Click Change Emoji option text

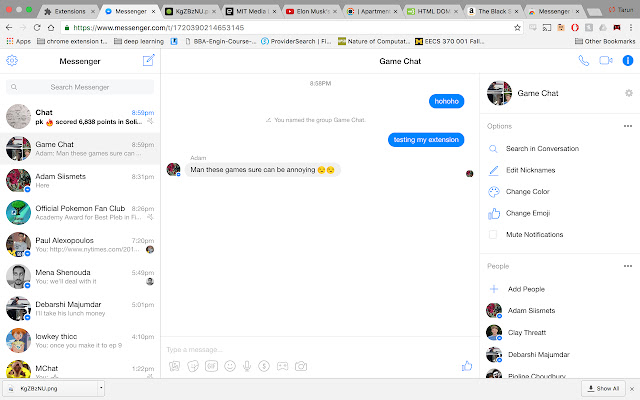(528, 213)
